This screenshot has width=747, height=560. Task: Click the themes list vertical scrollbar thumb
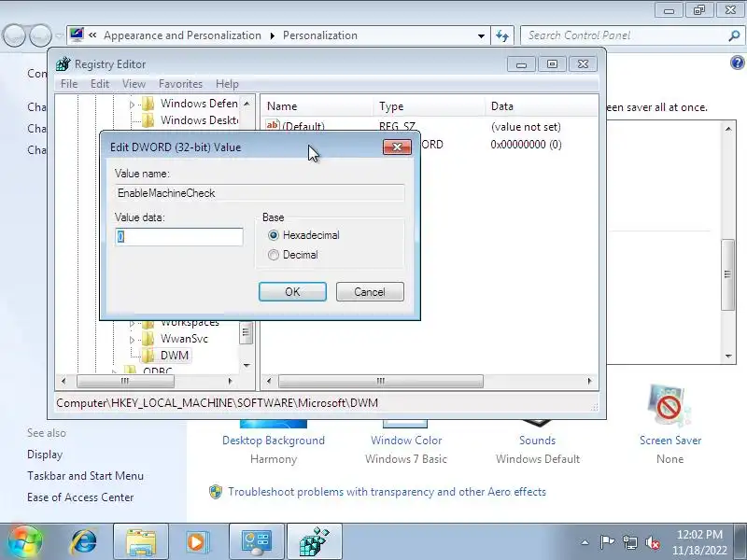click(727, 274)
